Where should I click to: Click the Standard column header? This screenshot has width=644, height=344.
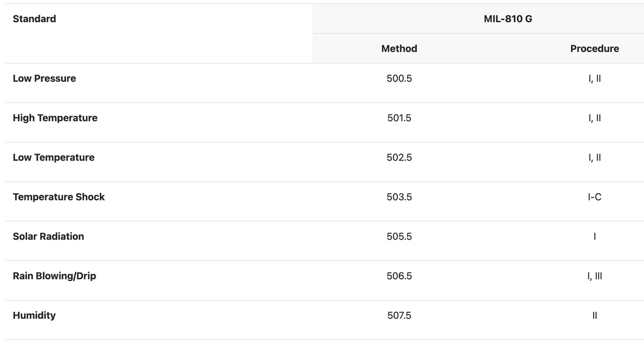(x=35, y=19)
